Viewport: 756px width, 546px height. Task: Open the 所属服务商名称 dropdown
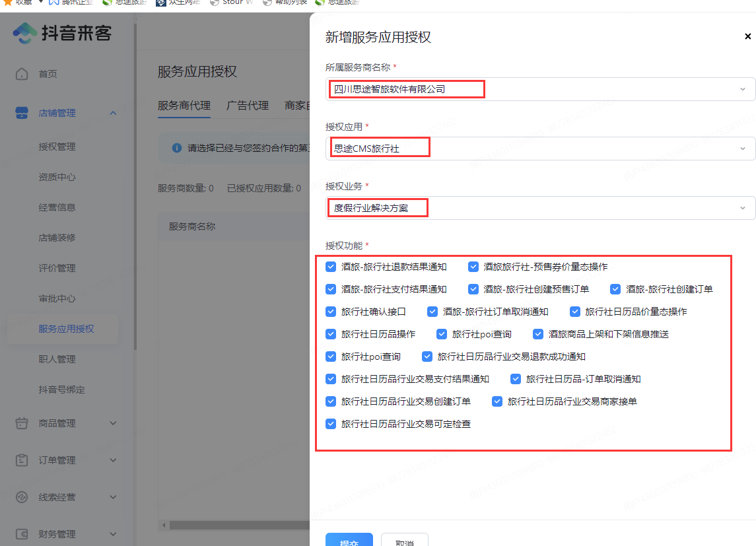[742, 89]
